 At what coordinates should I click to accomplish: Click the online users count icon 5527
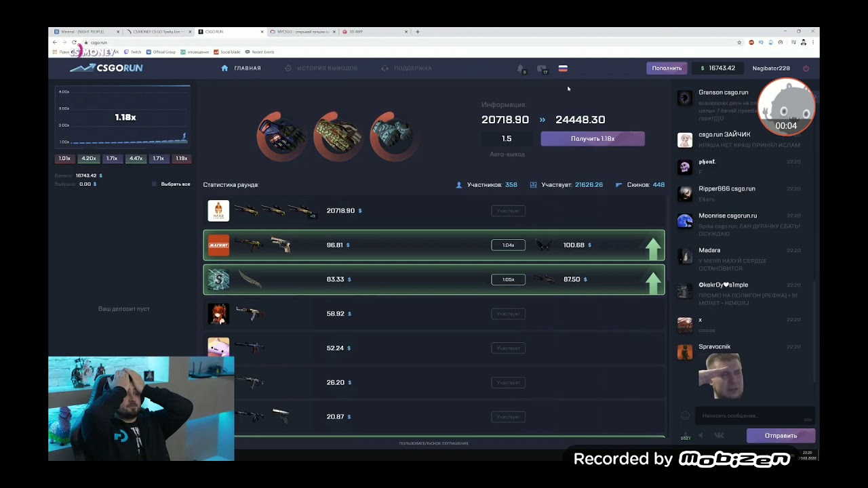(x=686, y=436)
